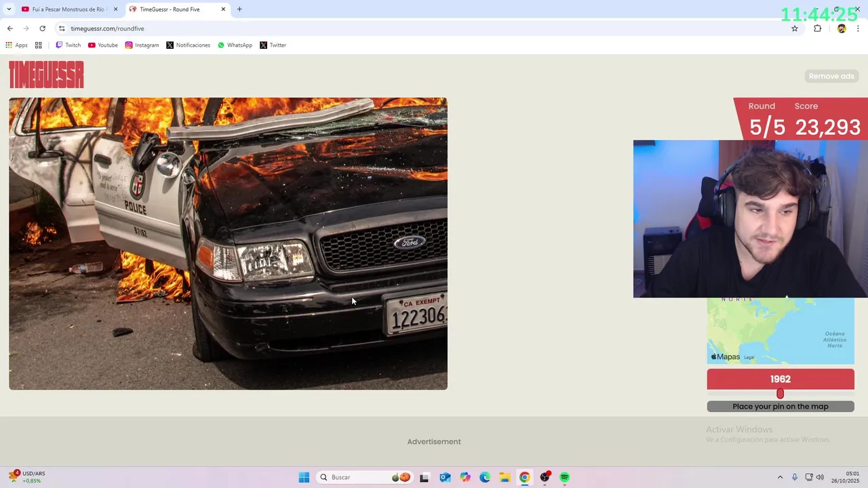Open the Instagram bookmark
This screenshot has height=488, width=868.
tap(142, 45)
